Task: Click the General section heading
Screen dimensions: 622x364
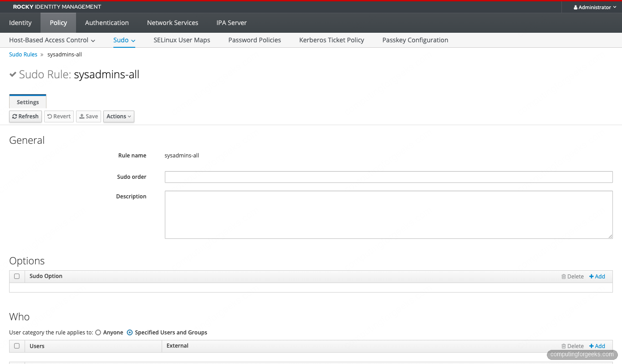Action: (27, 140)
